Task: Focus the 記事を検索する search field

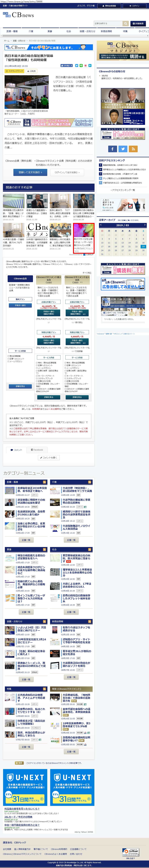Action: [108, 24]
